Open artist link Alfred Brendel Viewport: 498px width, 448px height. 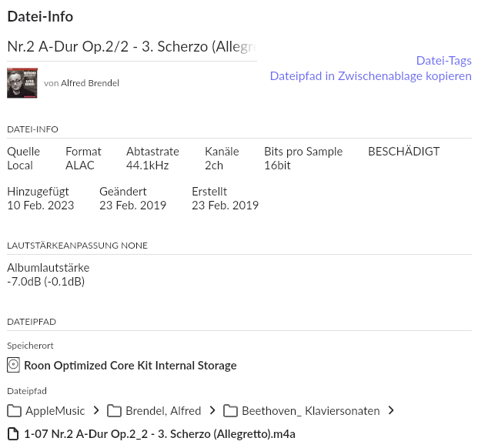click(x=90, y=83)
